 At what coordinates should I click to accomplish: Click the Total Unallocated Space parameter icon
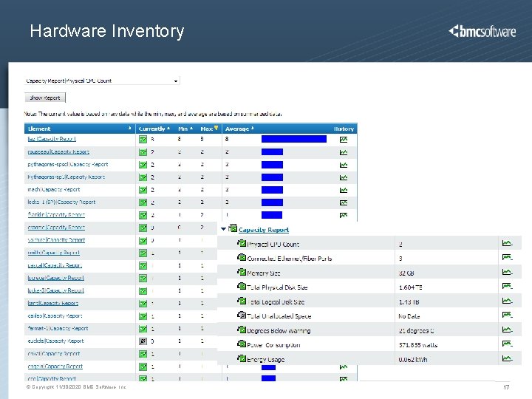click(242, 315)
